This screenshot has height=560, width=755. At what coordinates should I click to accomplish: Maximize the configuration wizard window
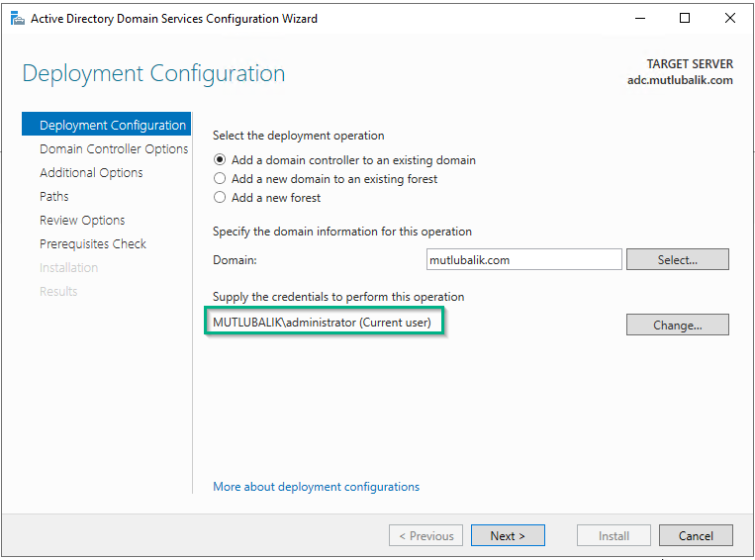pos(684,18)
